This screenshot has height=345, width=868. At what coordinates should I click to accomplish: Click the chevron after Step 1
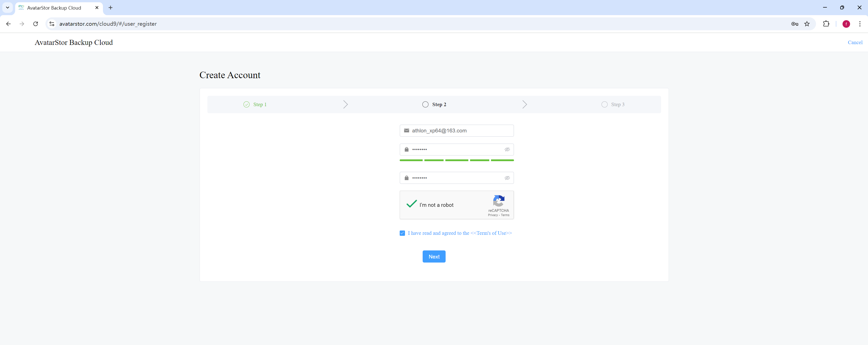pos(345,104)
